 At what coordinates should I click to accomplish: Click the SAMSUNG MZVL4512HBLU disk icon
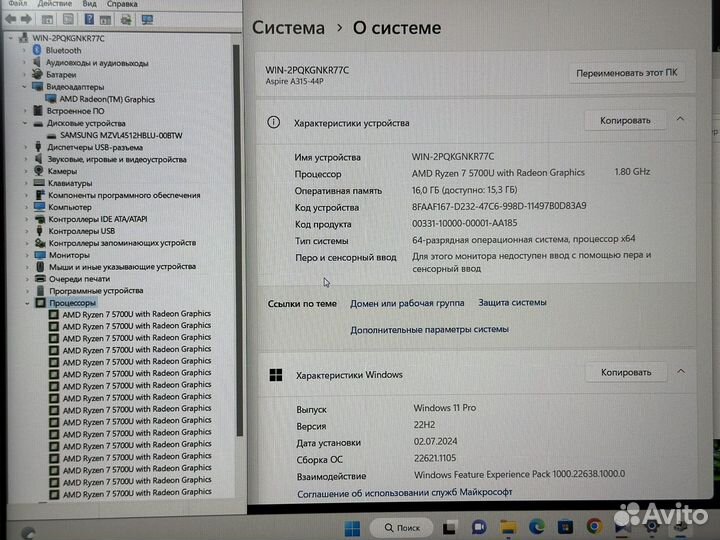tap(51, 135)
